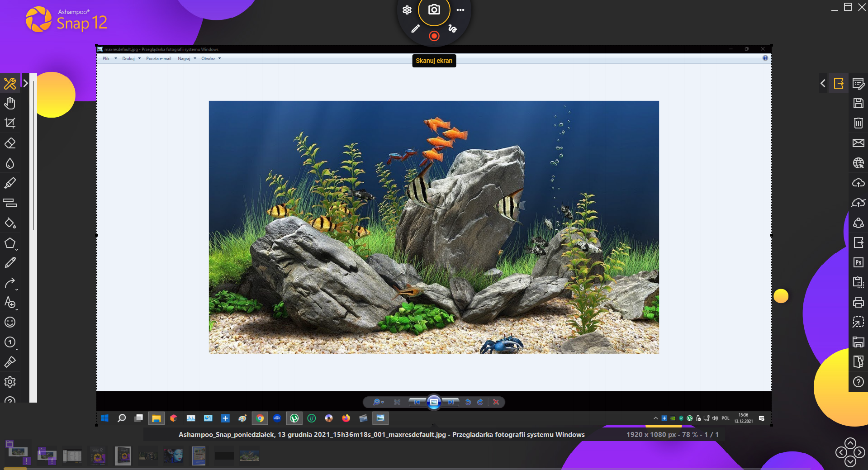
Task: Select the crop tool
Action: point(10,123)
